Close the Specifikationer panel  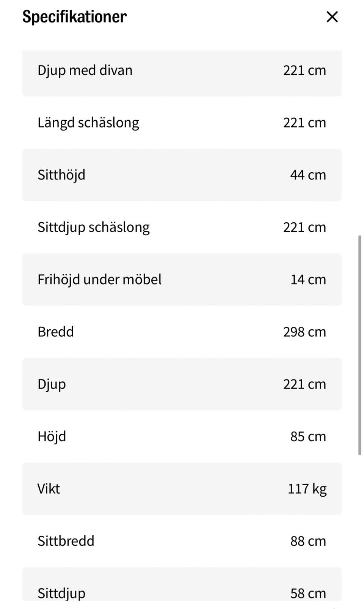[332, 17]
